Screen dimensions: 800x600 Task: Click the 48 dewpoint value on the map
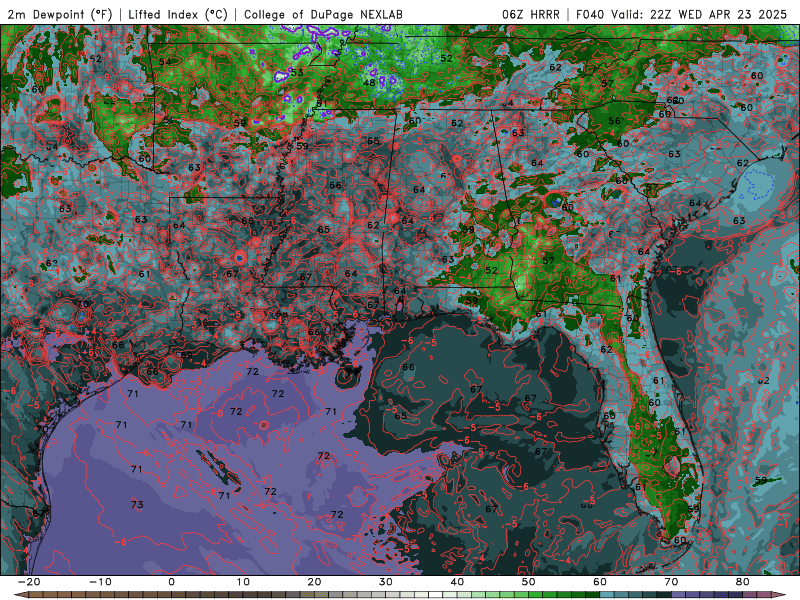click(369, 82)
